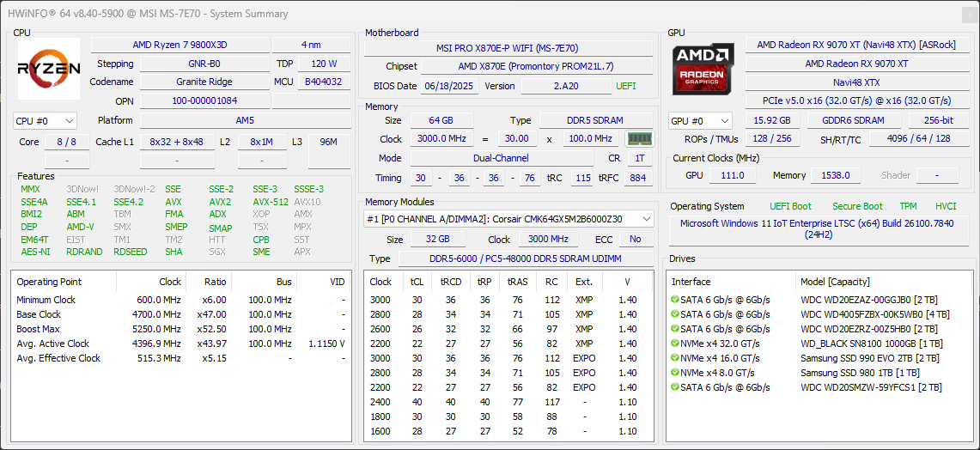Click green status icon for WDC WD20EZAZ drive
980x450 pixels.
point(674,300)
